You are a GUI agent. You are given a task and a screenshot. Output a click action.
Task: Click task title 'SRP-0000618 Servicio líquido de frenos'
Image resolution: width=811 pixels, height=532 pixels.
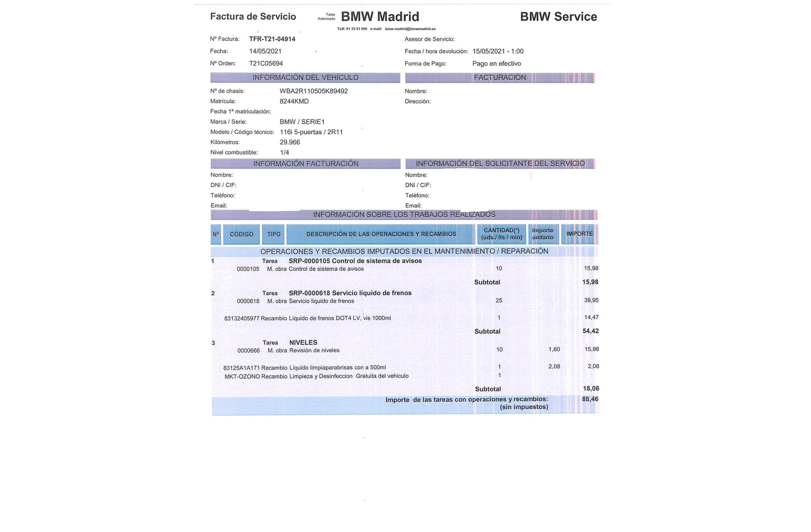point(350,293)
